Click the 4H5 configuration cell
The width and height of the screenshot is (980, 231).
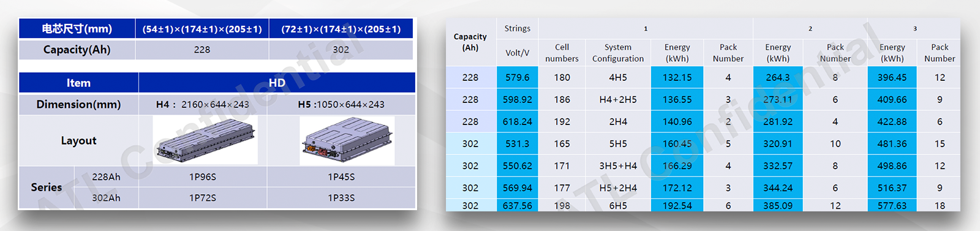[618, 77]
